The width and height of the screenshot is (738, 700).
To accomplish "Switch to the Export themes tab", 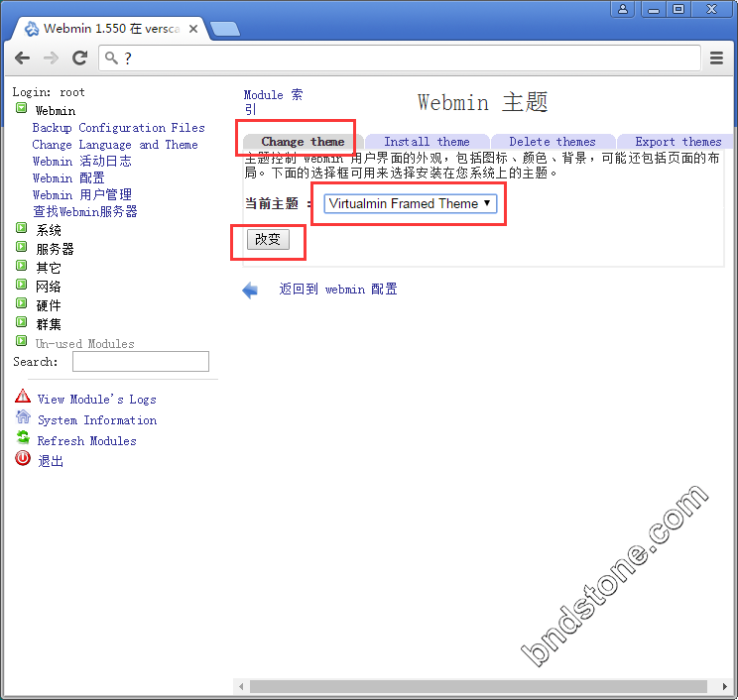I will (677, 142).
